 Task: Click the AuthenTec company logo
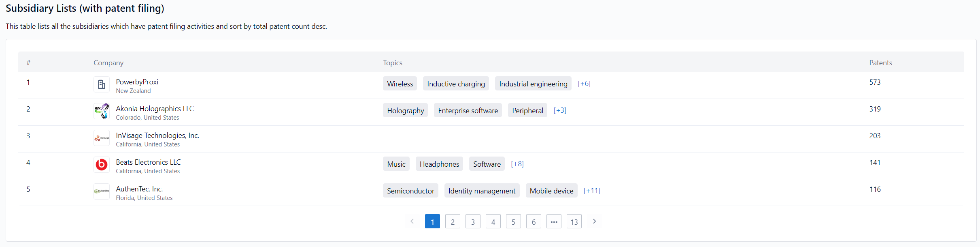pyautogui.click(x=102, y=191)
